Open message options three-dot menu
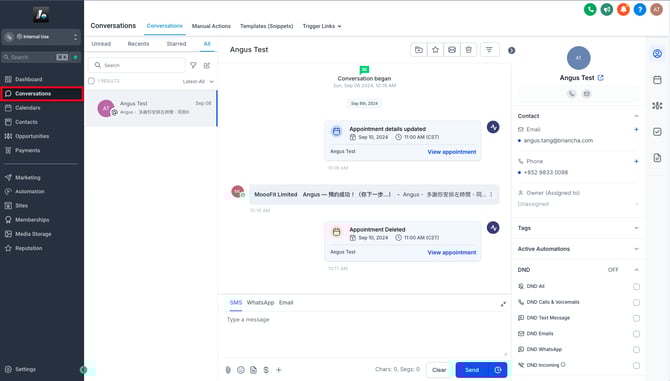The image size is (670, 381). coord(491,194)
